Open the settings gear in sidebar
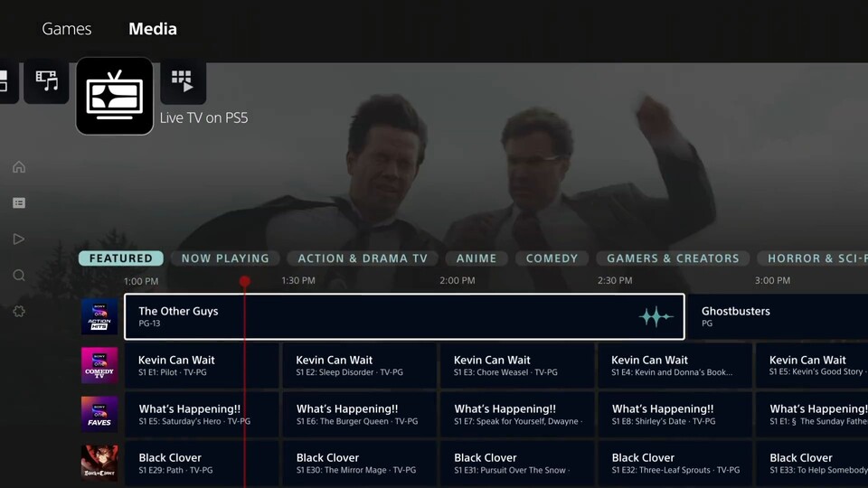The image size is (868, 488). point(19,312)
